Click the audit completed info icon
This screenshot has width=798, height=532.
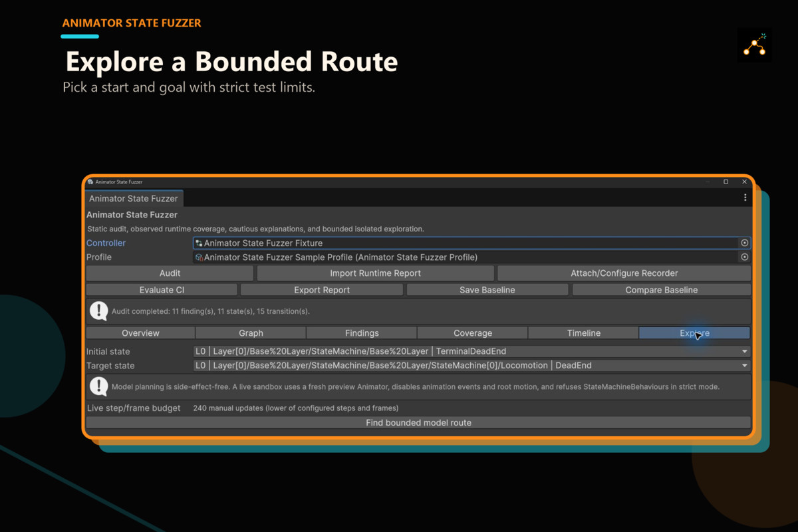point(99,311)
